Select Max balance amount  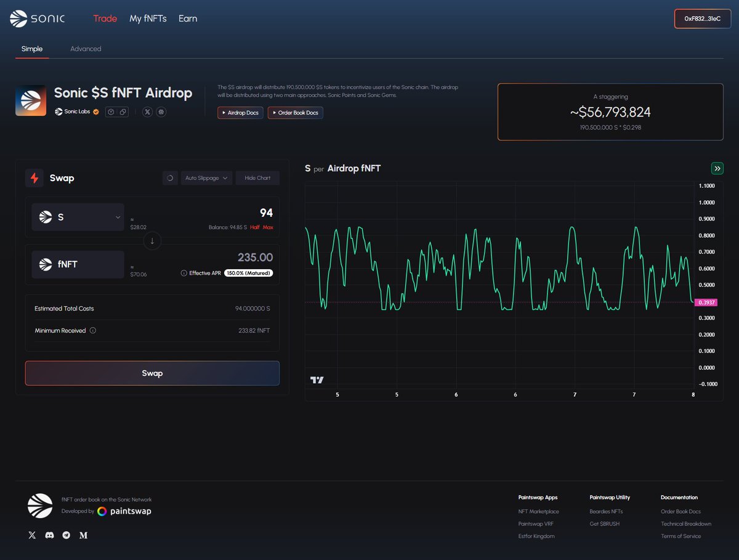[x=268, y=227]
